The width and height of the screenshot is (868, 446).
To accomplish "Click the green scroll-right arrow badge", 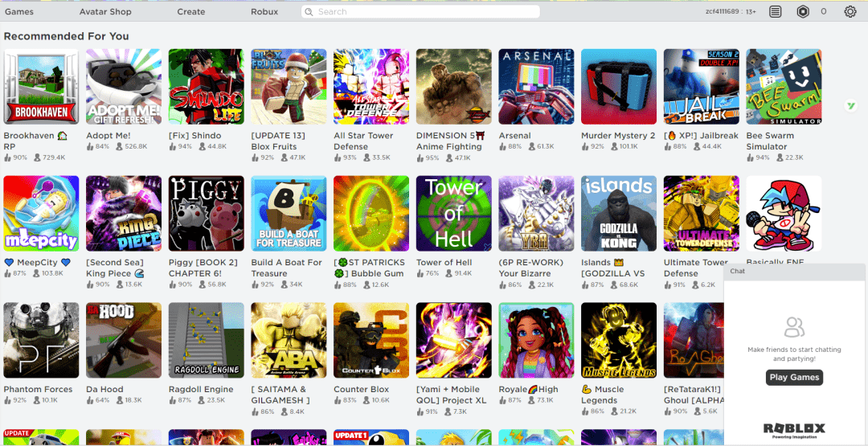I will tap(850, 106).
